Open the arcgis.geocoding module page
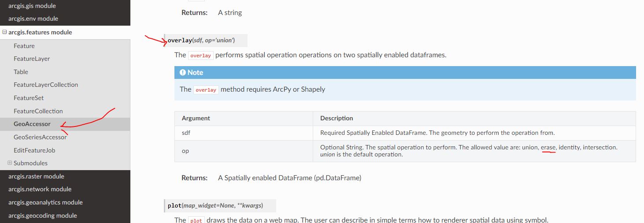The width and height of the screenshot is (644, 223). [43, 216]
